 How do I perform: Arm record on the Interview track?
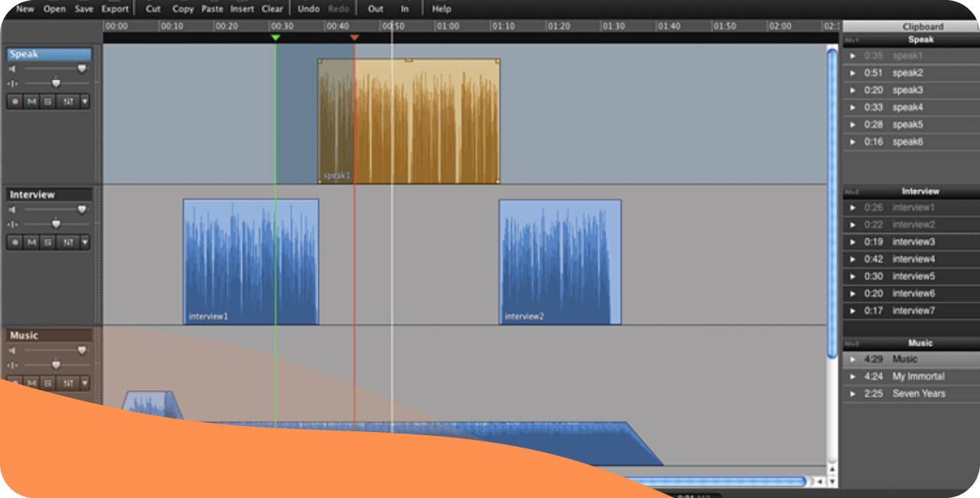point(15,242)
